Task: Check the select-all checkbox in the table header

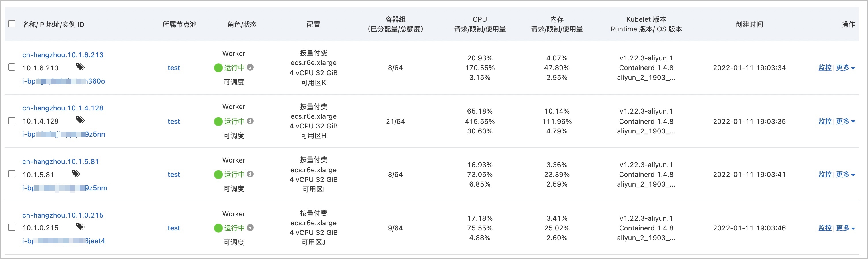Action: click(x=11, y=24)
